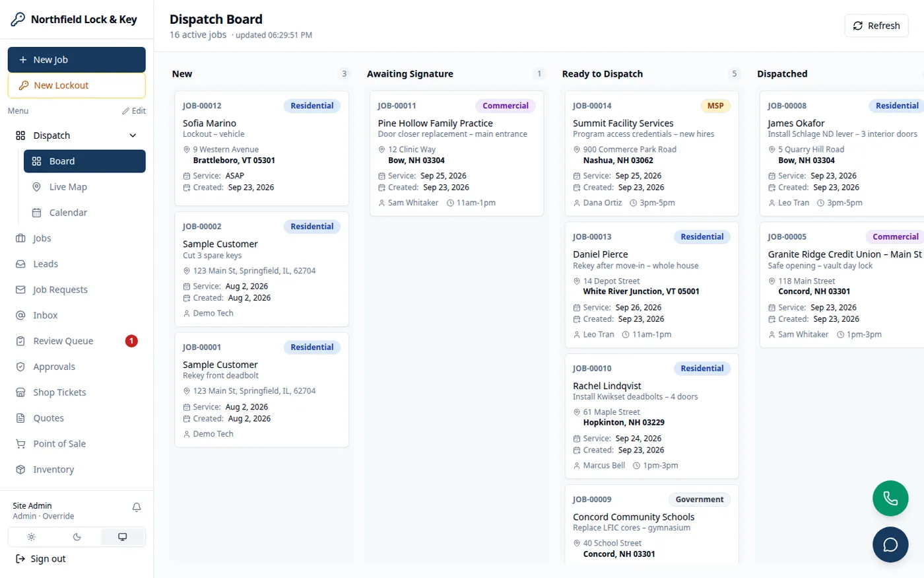Click the Commercial tag on JOB-00011

(506, 106)
